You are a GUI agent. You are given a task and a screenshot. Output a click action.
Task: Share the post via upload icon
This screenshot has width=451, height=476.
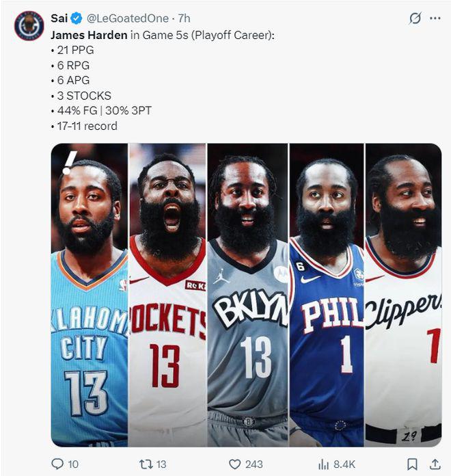(x=435, y=464)
